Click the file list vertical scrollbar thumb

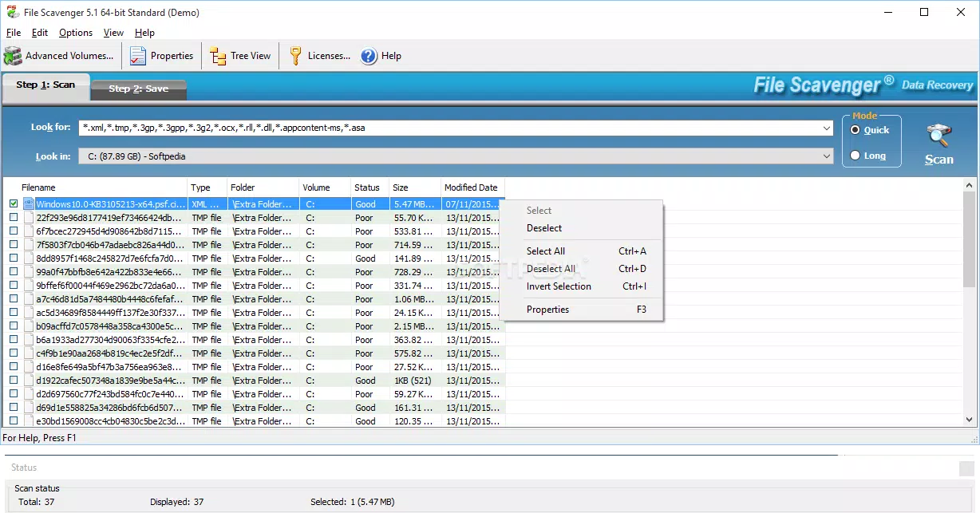969,239
